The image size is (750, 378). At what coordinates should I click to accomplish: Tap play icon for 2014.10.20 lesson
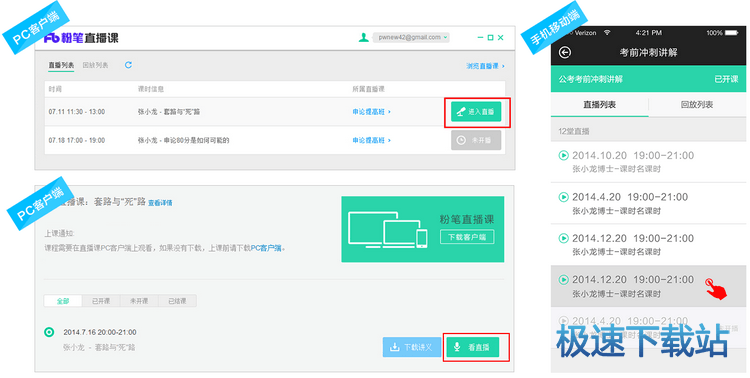563,155
